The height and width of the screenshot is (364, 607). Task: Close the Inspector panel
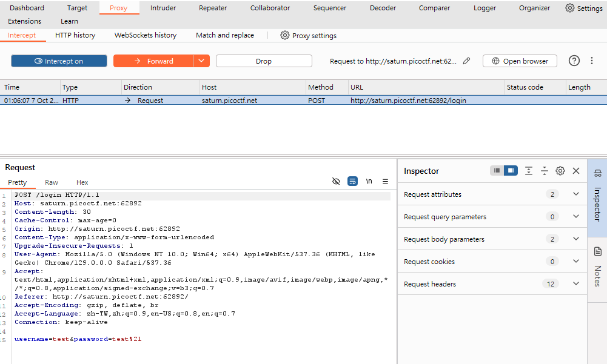click(x=576, y=171)
